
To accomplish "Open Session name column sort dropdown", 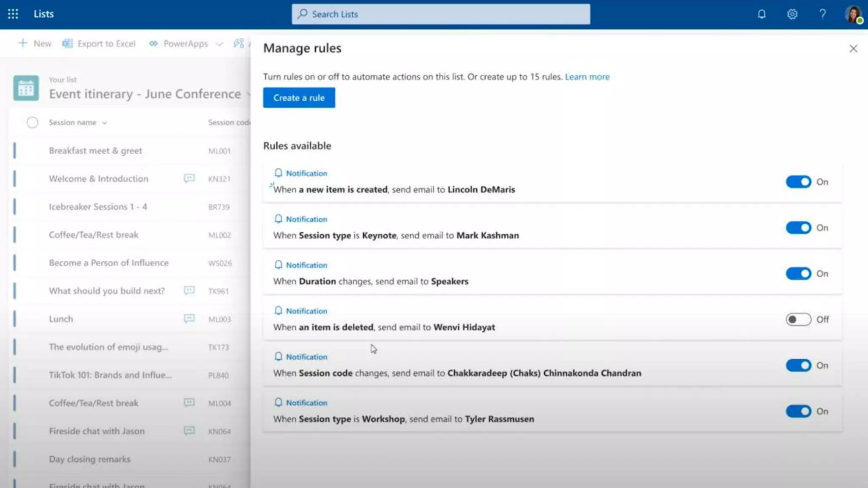I will pyautogui.click(x=104, y=123).
